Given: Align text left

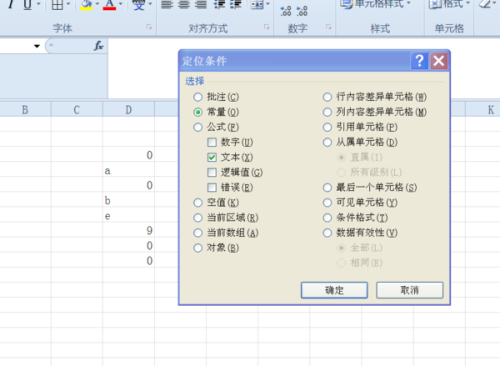Looking at the screenshot, I should (x=167, y=5).
